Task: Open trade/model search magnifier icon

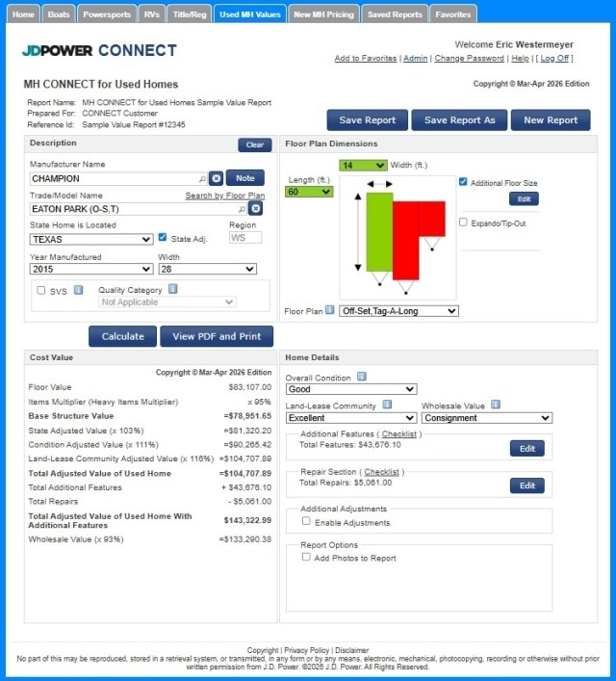Action: click(x=242, y=209)
